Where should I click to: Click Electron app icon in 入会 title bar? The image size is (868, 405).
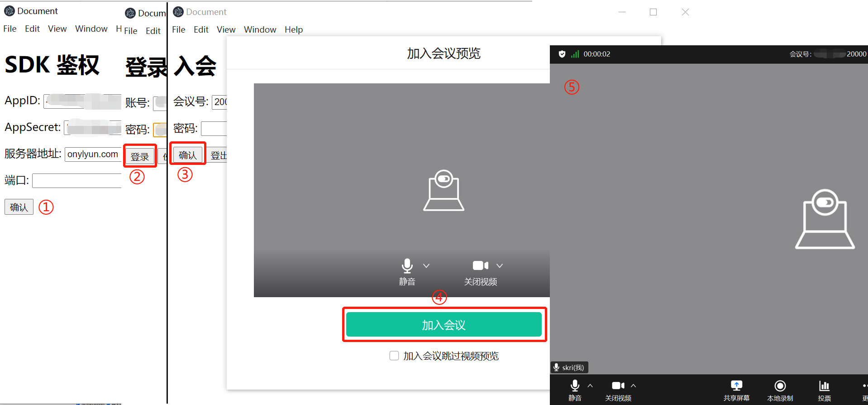pyautogui.click(x=178, y=12)
